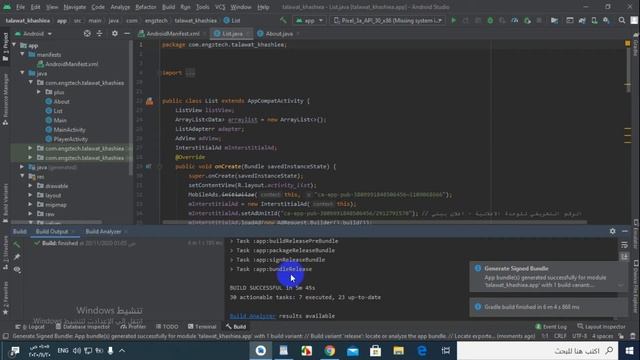Open Microsoft Store from taskbar
Image resolution: width=640 pixels, height=360 pixels.
376,351
